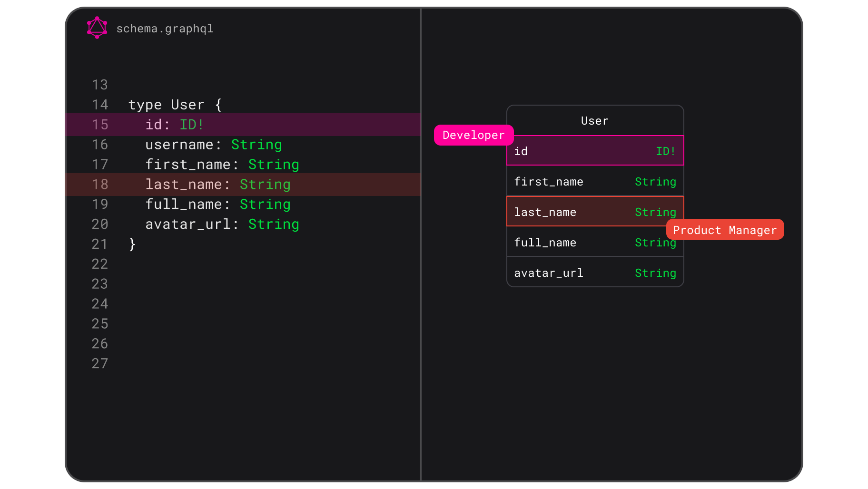The image size is (868, 489).
Task: Click code line 'full_name: String'
Action: 217,205
